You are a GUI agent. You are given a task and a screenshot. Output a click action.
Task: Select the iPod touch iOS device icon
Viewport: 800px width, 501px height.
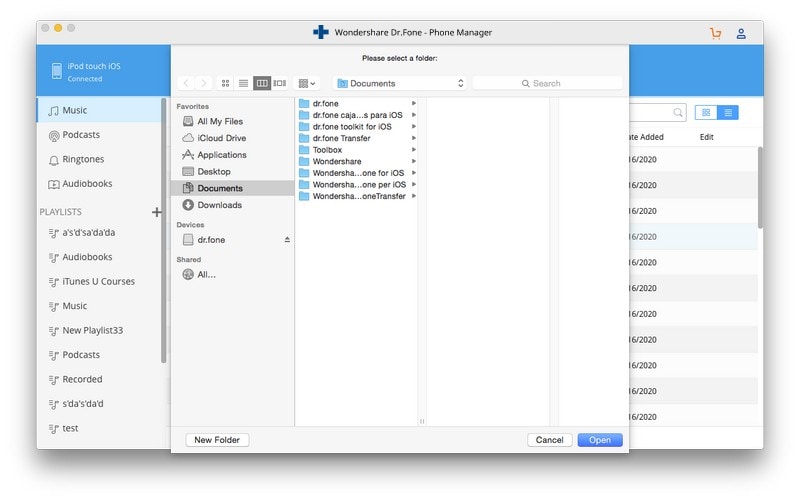pyautogui.click(x=57, y=71)
